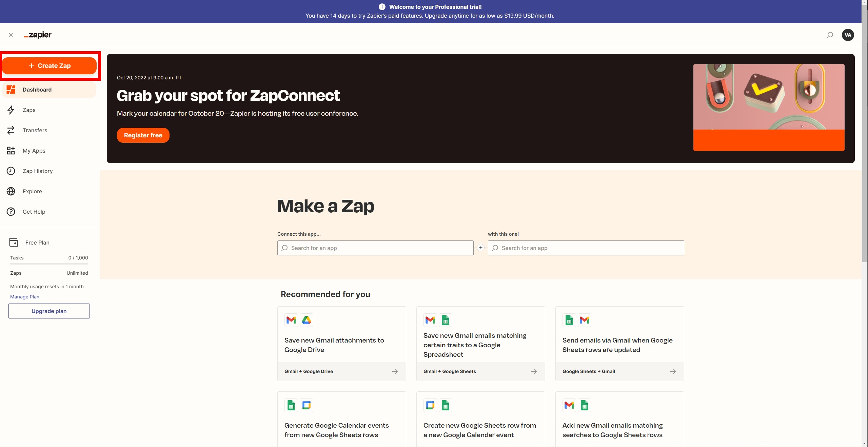Focus the 'Connect this app' search field
This screenshot has height=447, width=868.
click(x=375, y=248)
